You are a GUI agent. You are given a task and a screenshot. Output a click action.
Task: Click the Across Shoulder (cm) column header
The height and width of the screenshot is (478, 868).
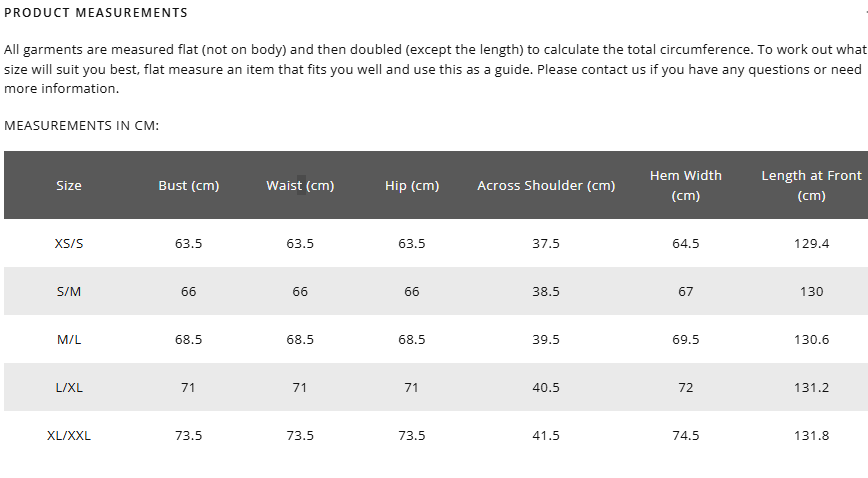coord(546,186)
